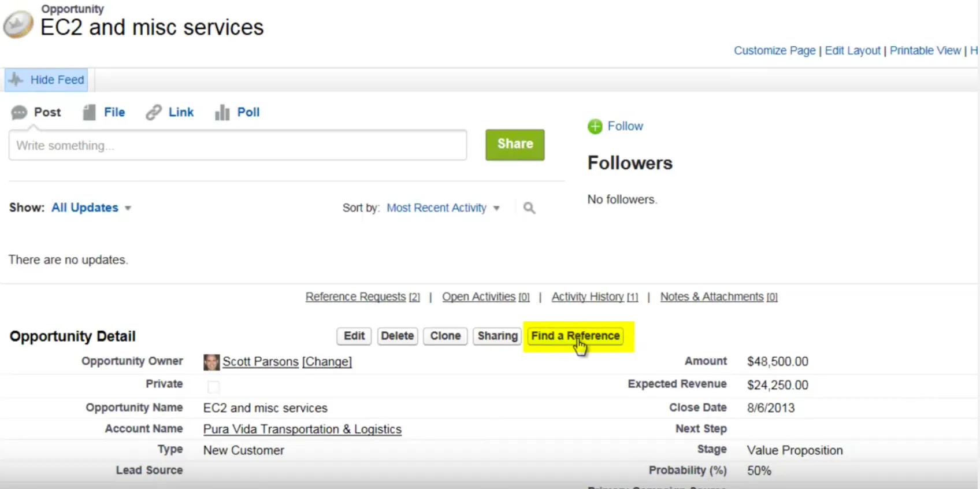Open Pura Vida Transportation & Logistics account
The height and width of the screenshot is (489, 980).
302,429
